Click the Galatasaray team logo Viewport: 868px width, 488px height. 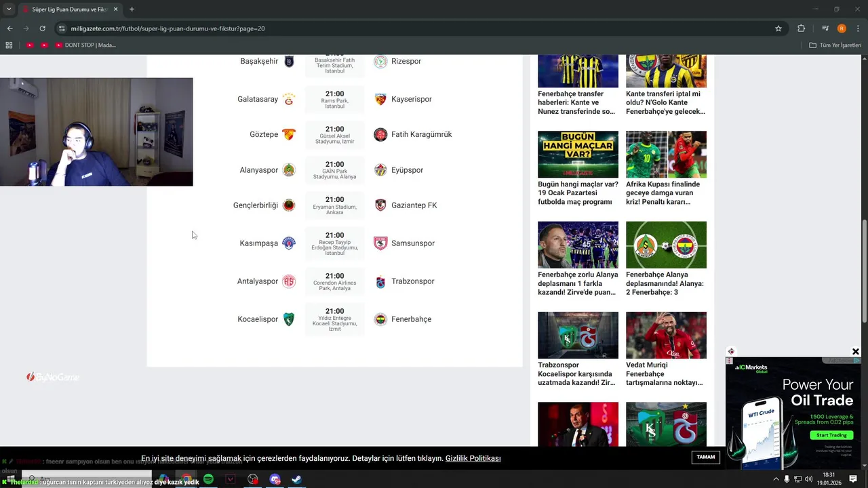[x=289, y=99]
